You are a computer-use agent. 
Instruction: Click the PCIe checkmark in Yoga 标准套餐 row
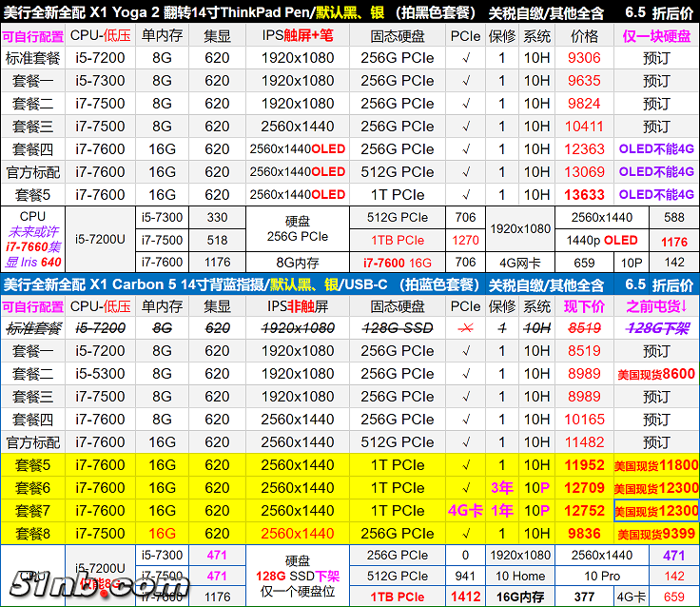pos(465,58)
